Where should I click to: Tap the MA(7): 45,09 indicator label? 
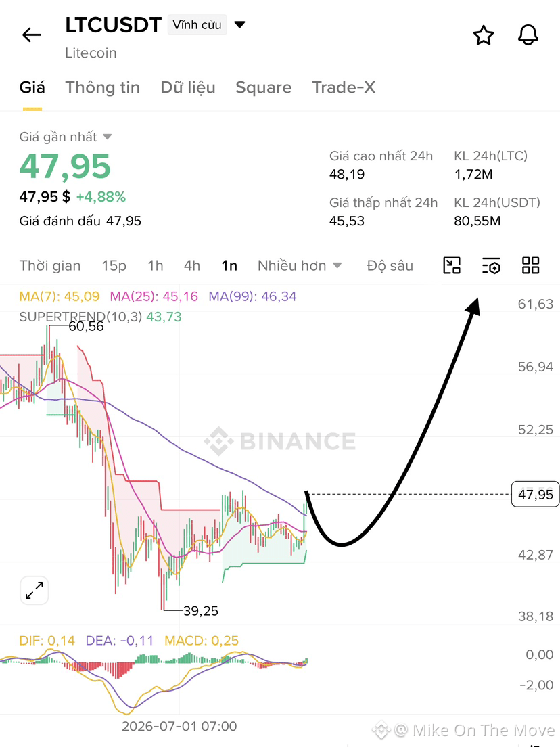pos(60,296)
